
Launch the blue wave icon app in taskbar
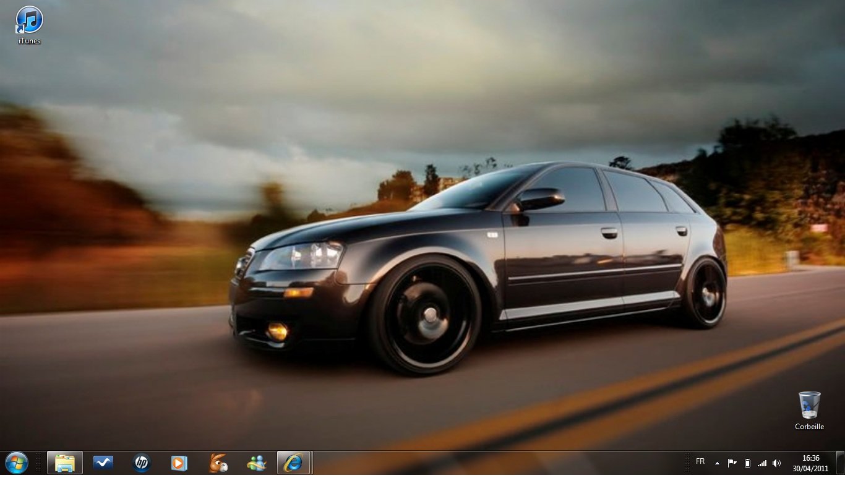pos(103,463)
